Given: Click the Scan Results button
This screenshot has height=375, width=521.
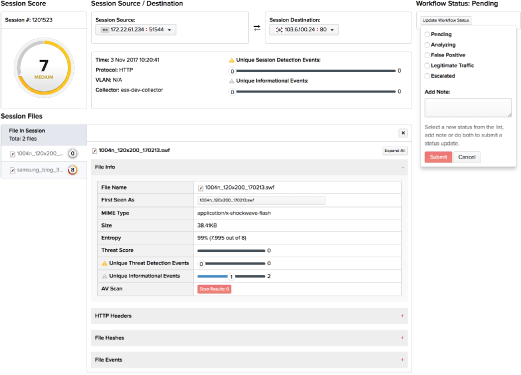Looking at the screenshot, I should coord(214,289).
